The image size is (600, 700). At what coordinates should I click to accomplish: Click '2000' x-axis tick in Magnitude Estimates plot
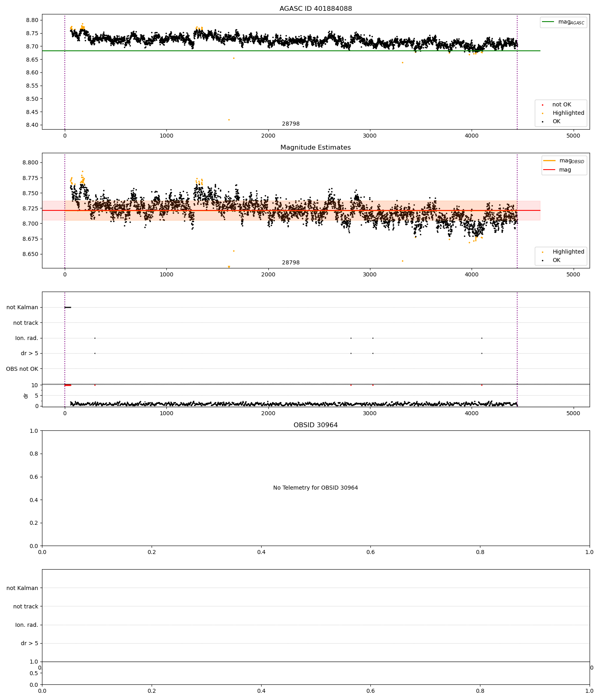click(x=268, y=275)
